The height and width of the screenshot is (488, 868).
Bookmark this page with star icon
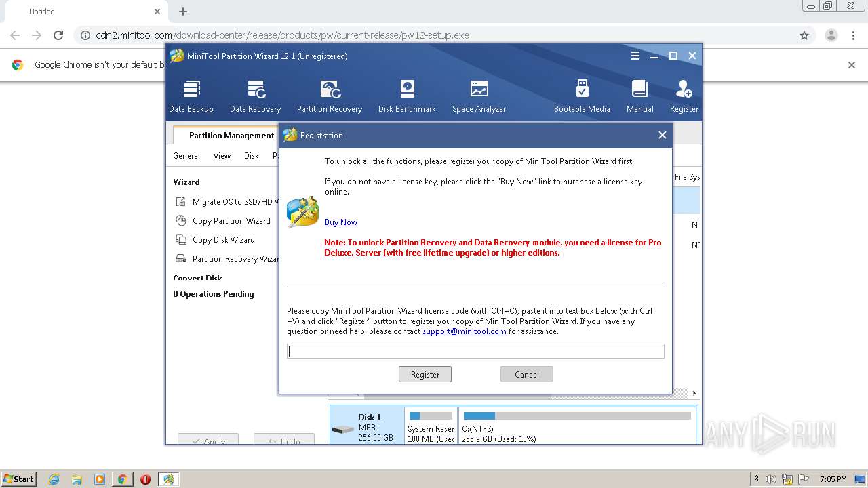tap(804, 35)
